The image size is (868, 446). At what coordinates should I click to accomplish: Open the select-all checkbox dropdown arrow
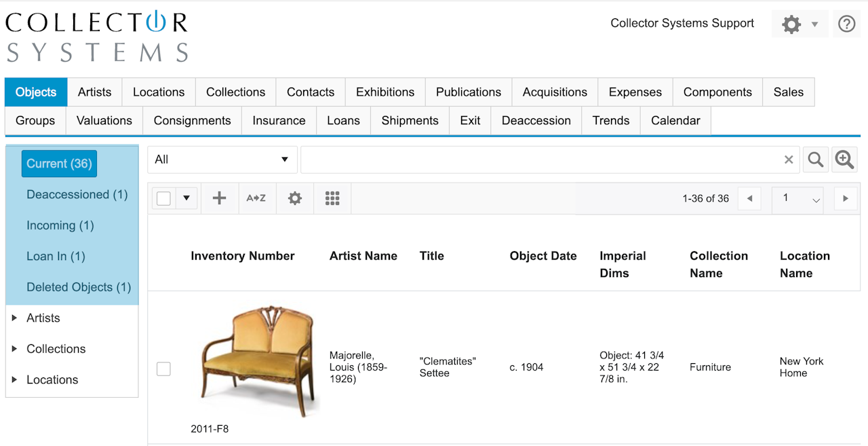186,198
